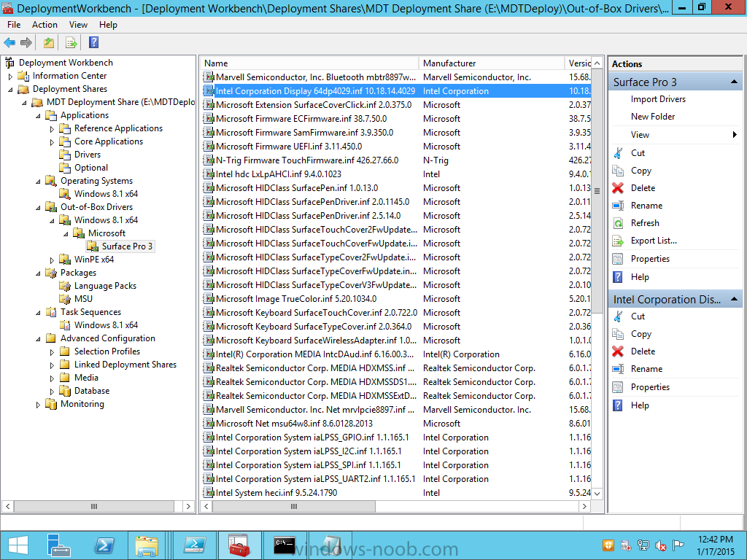Collapse the Deployment Shares node
747x560 pixels.
(10, 89)
